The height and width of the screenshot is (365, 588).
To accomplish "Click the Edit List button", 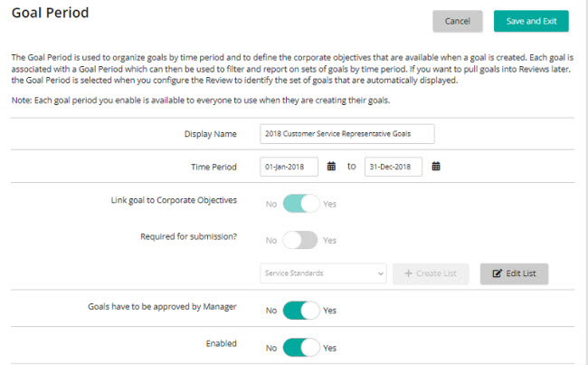I will pyautogui.click(x=514, y=274).
